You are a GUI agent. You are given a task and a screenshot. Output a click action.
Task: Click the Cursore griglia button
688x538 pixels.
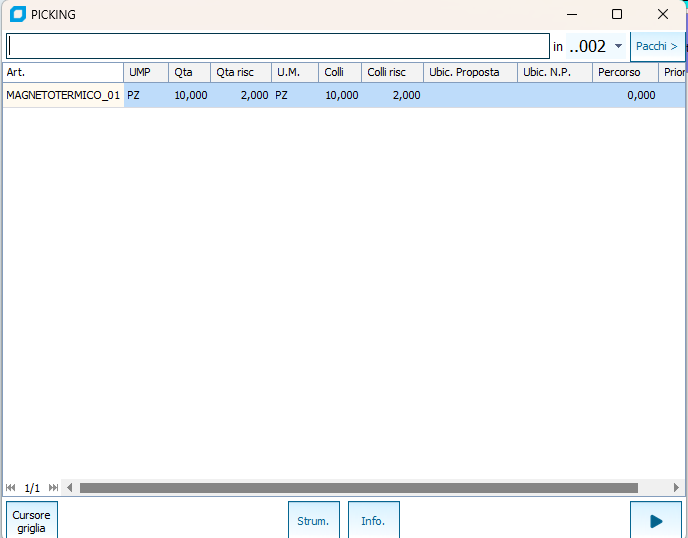click(x=32, y=521)
